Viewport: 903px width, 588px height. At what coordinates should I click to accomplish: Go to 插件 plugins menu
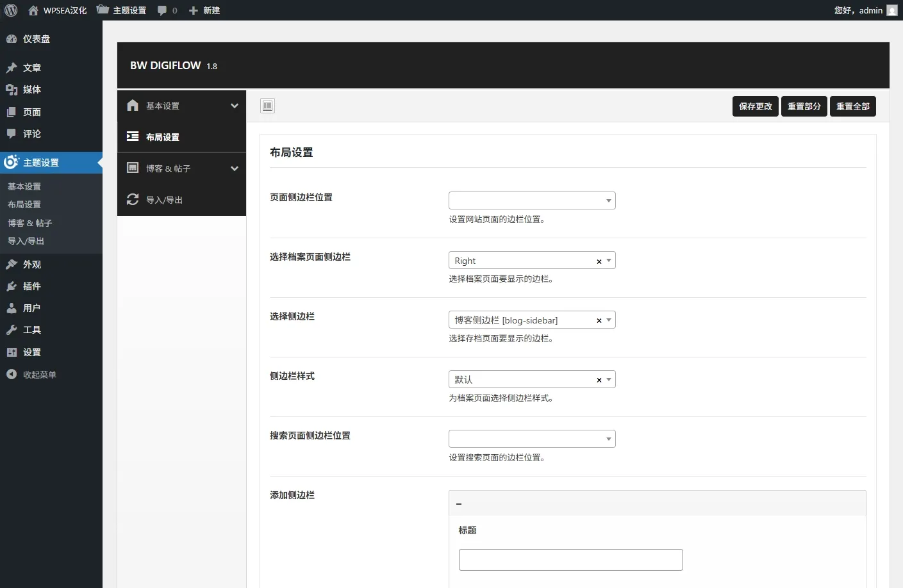click(31, 286)
